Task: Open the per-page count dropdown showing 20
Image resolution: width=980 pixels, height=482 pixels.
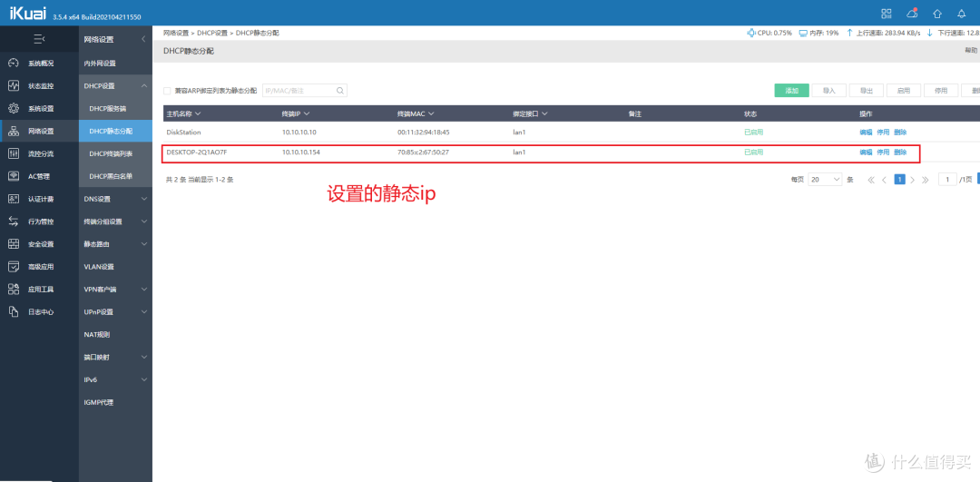Action: pos(825,180)
